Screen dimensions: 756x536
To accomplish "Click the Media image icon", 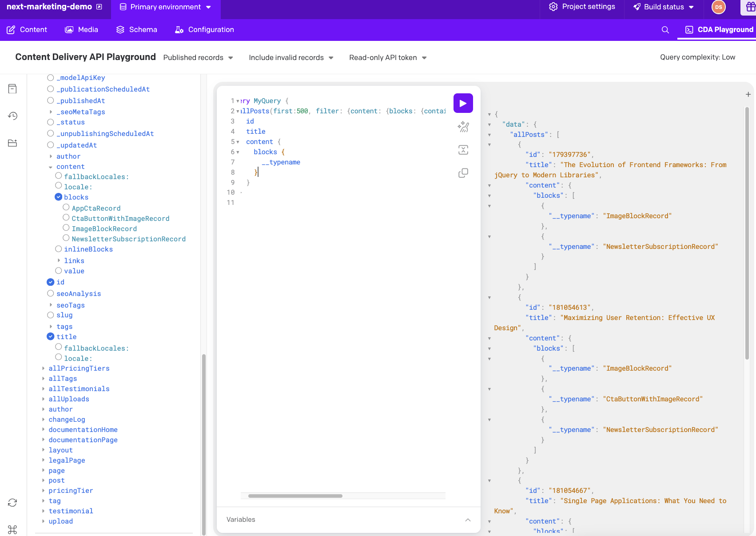I will (x=69, y=30).
